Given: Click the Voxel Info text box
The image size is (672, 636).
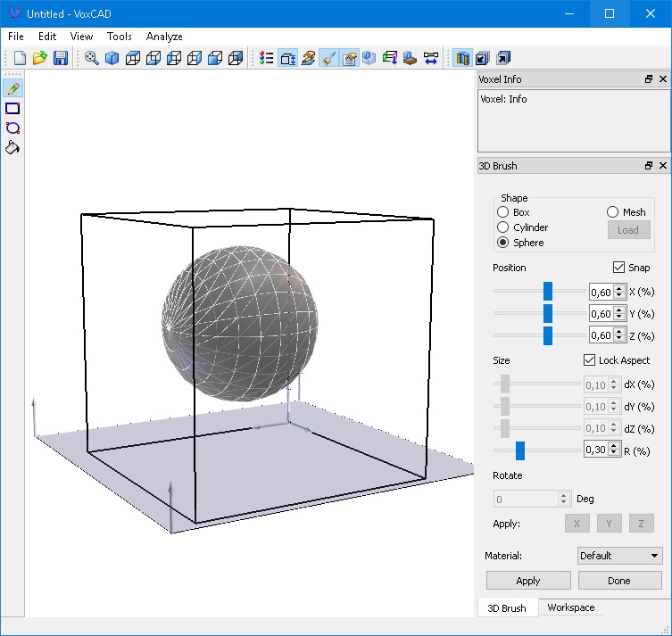Looking at the screenshot, I should 573,120.
